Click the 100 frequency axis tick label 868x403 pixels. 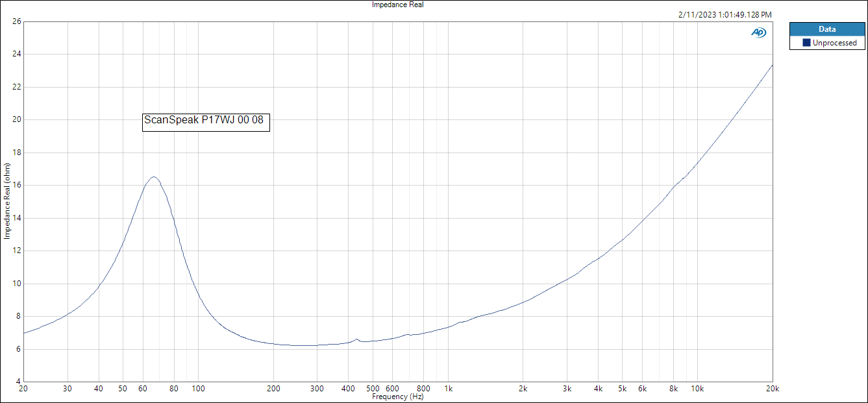(199, 389)
